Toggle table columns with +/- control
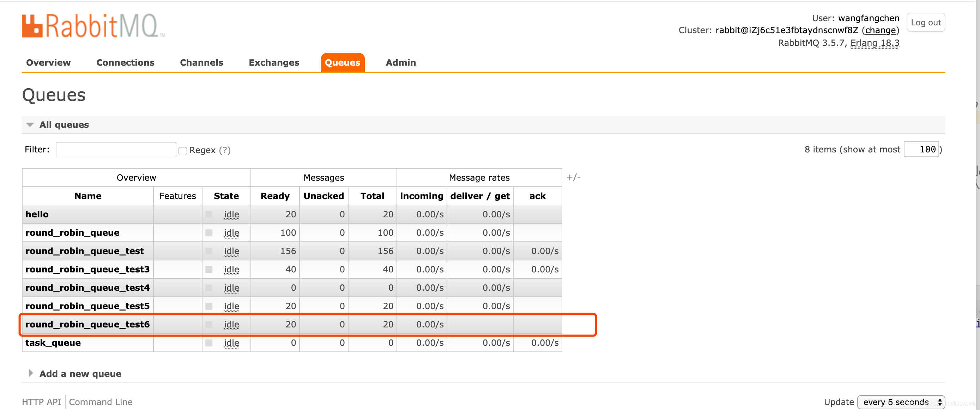The image size is (980, 410). (573, 177)
